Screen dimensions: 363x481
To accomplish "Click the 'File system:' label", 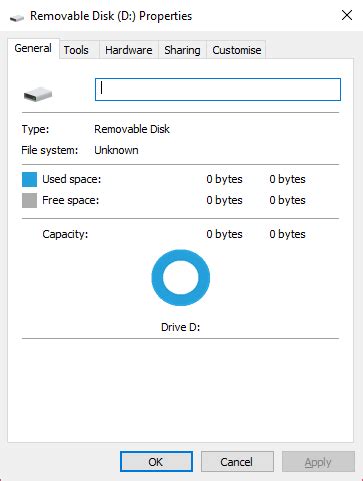I will [49, 150].
